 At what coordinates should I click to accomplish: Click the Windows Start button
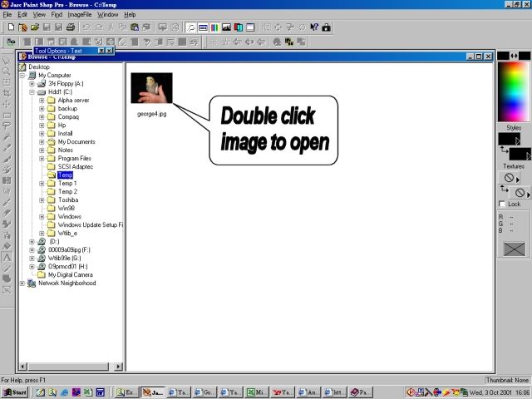(14, 392)
